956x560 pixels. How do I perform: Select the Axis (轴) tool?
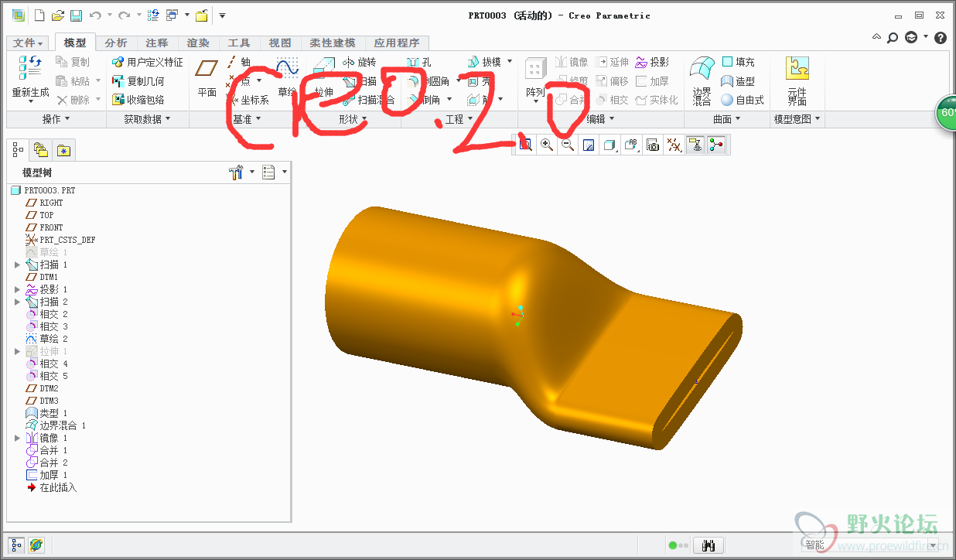(x=239, y=62)
